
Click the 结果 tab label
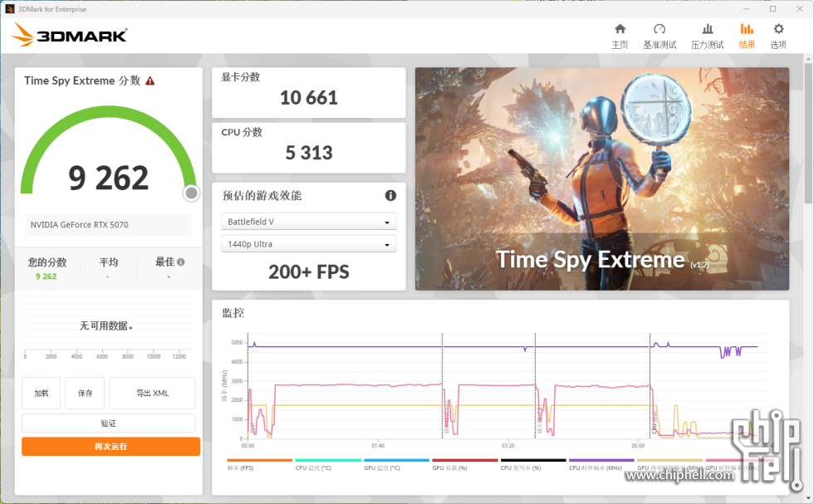click(747, 45)
